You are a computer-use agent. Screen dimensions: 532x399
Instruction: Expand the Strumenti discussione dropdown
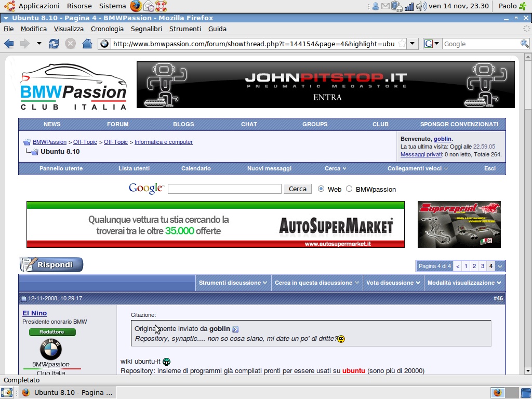pos(233,283)
